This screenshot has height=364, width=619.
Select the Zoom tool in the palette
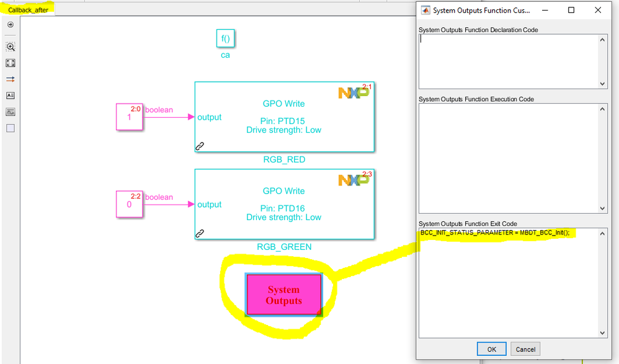pyautogui.click(x=11, y=47)
